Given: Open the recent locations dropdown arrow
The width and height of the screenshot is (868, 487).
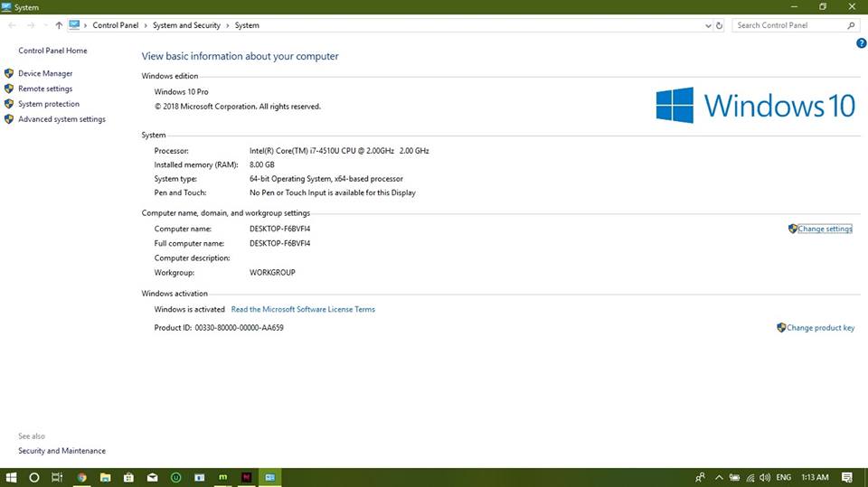Looking at the screenshot, I should (45, 25).
